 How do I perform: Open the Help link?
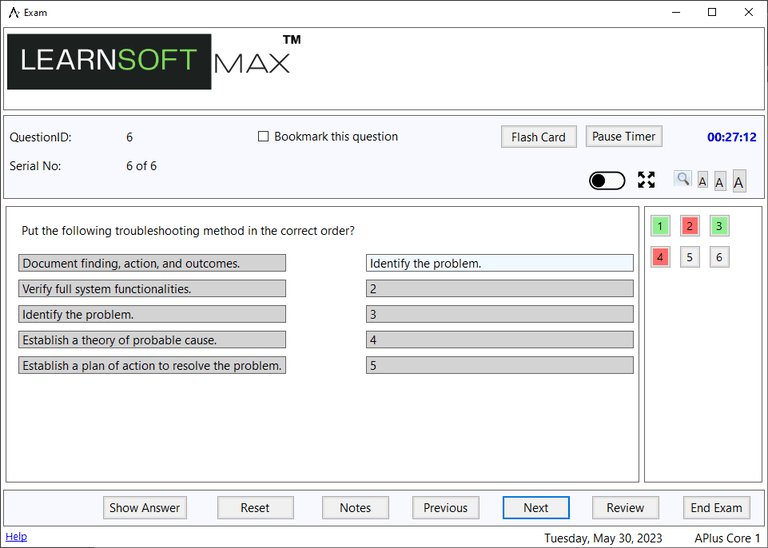coord(16,536)
